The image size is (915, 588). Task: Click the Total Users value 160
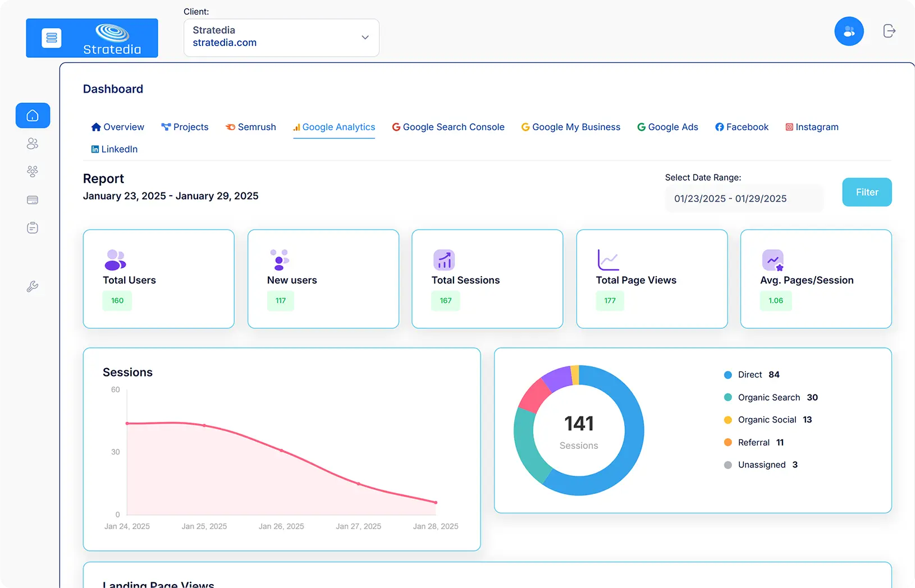coord(117,301)
